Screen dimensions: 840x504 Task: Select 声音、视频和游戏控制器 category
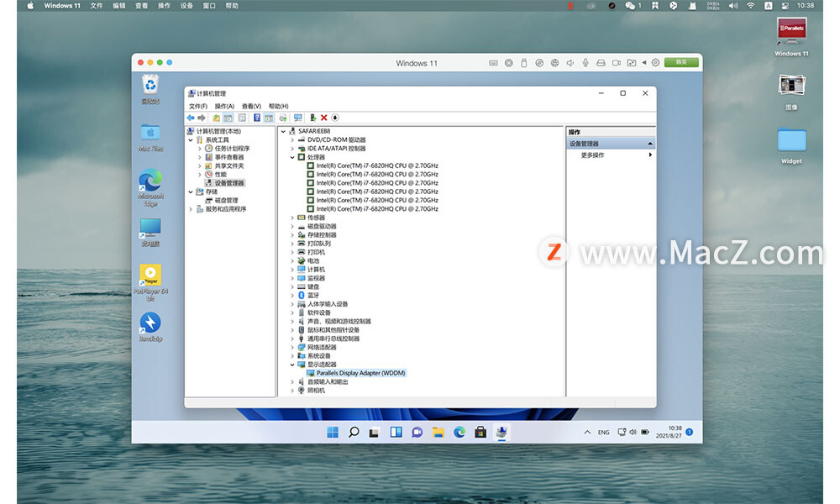click(339, 322)
